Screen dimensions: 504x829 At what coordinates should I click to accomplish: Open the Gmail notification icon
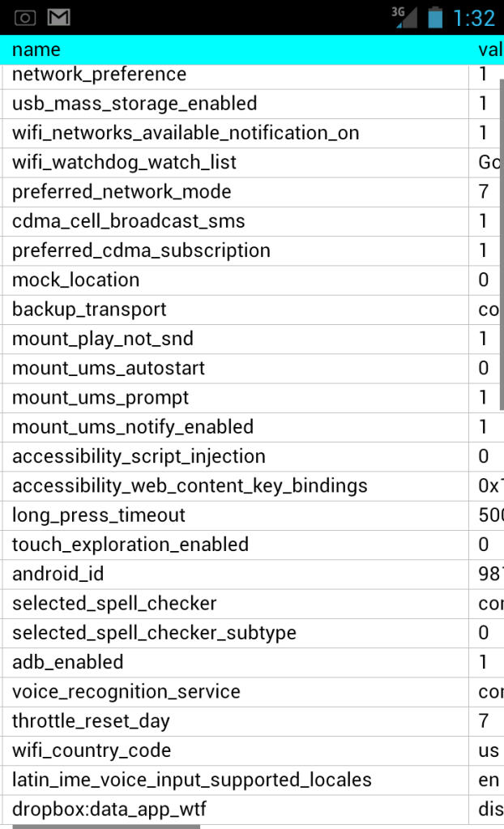point(58,17)
